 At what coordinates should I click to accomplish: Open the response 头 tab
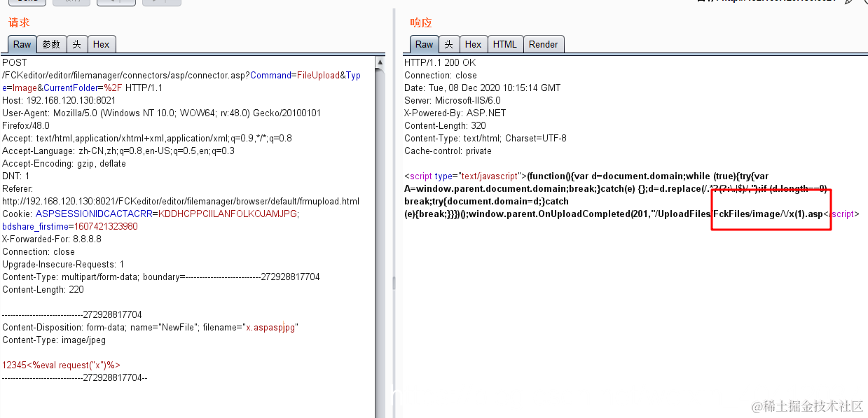click(x=449, y=44)
